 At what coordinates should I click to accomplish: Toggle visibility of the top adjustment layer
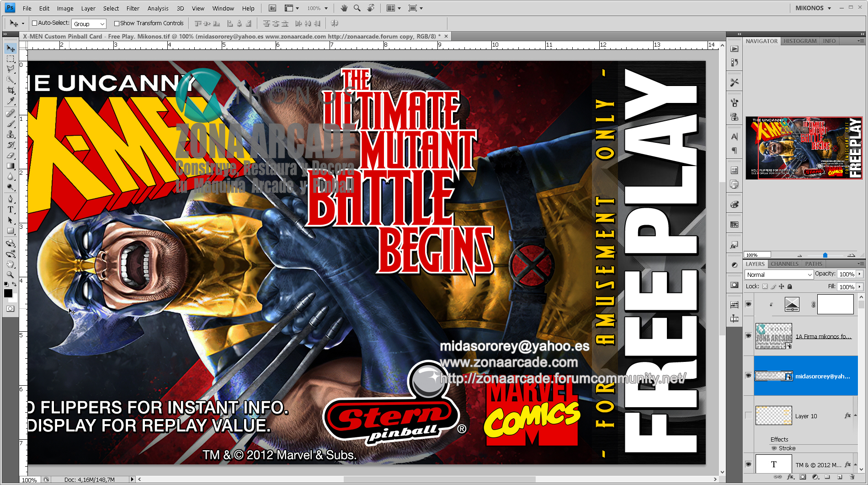click(748, 304)
